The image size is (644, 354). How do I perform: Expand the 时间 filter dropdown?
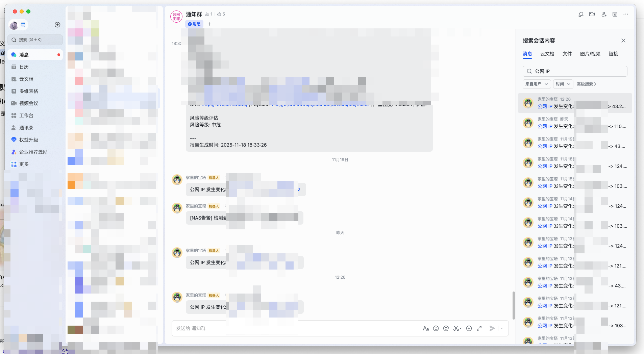pos(563,84)
